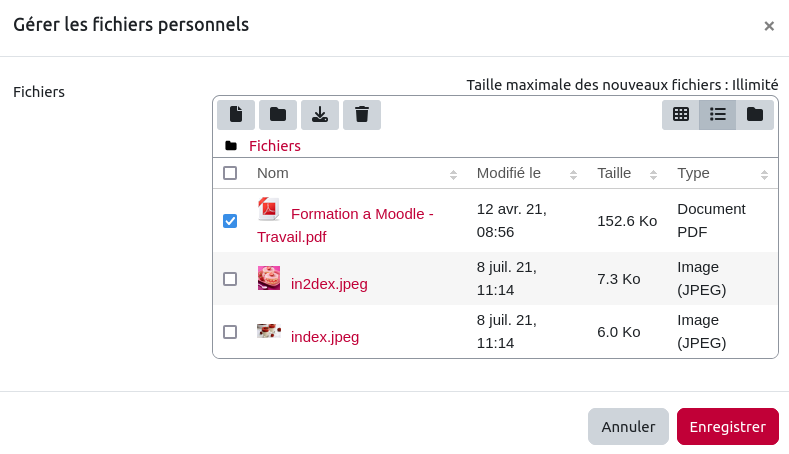Image resolution: width=789 pixels, height=454 pixels.
Task: Click the add file icon
Action: [x=236, y=115]
